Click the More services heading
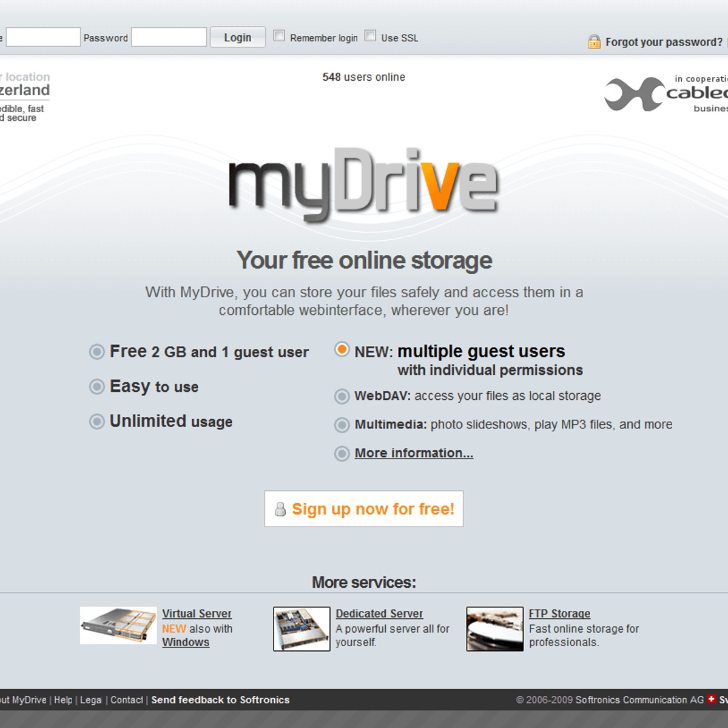The width and height of the screenshot is (728, 728). click(364, 582)
